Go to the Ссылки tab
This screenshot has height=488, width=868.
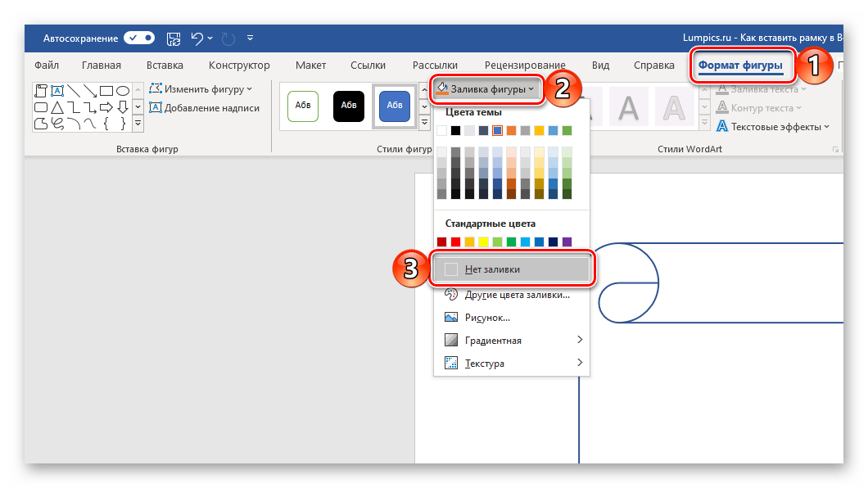368,66
